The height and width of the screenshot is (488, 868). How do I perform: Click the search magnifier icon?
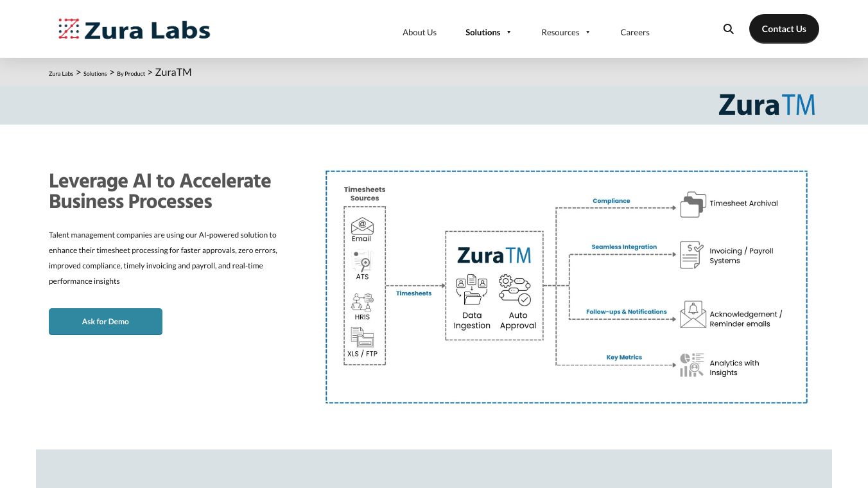(x=728, y=29)
